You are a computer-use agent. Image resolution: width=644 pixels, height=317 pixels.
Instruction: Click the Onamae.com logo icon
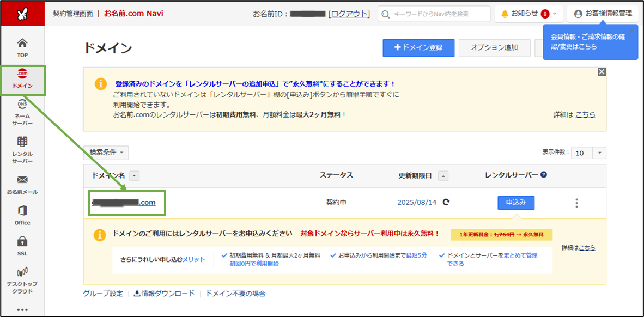[22, 14]
